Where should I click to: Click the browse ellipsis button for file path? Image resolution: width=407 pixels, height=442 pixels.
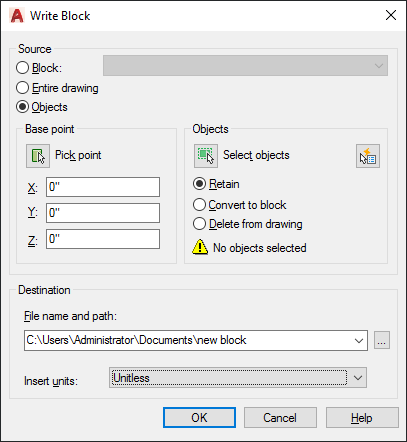pos(382,340)
